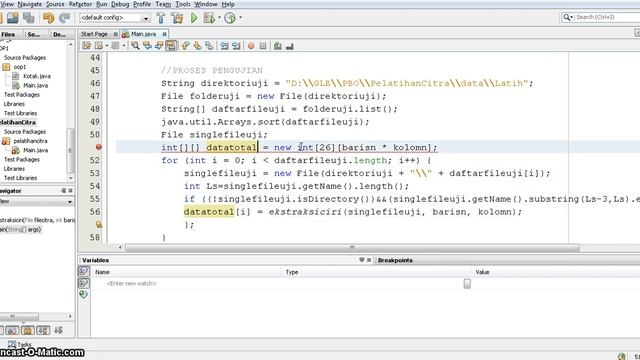Switch to the Start Page tab
Screen dimensions: 640x360
click(94, 34)
